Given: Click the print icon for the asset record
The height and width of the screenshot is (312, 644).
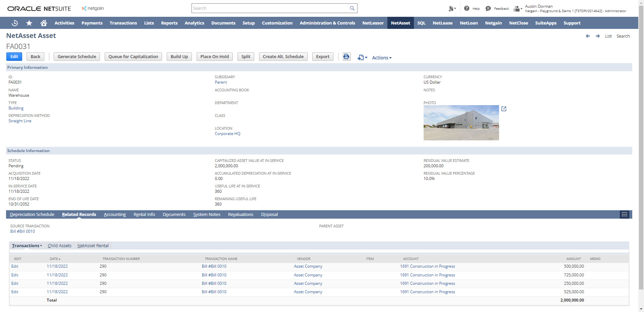Looking at the screenshot, I should [x=346, y=57].
